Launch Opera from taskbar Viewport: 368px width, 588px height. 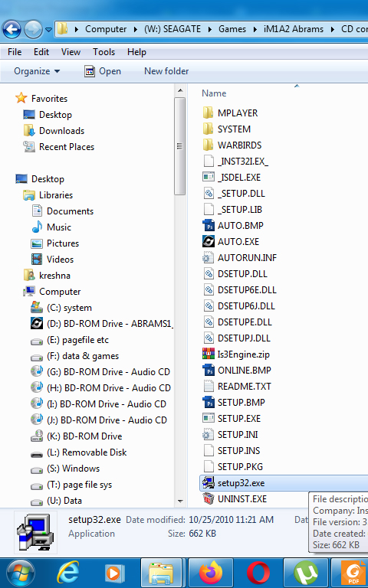tap(258, 573)
